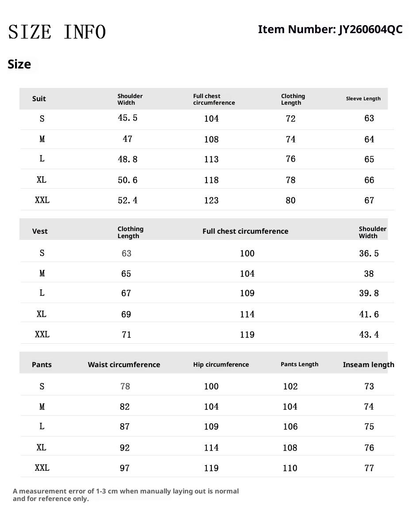Click Waist circumference column header
420x520 pixels.
pyautogui.click(x=124, y=364)
